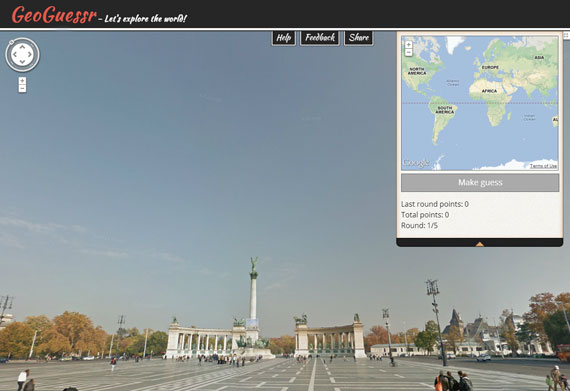Click the GeoGuessr logo in header
Viewport: 570px width, 391px height.
(x=54, y=15)
